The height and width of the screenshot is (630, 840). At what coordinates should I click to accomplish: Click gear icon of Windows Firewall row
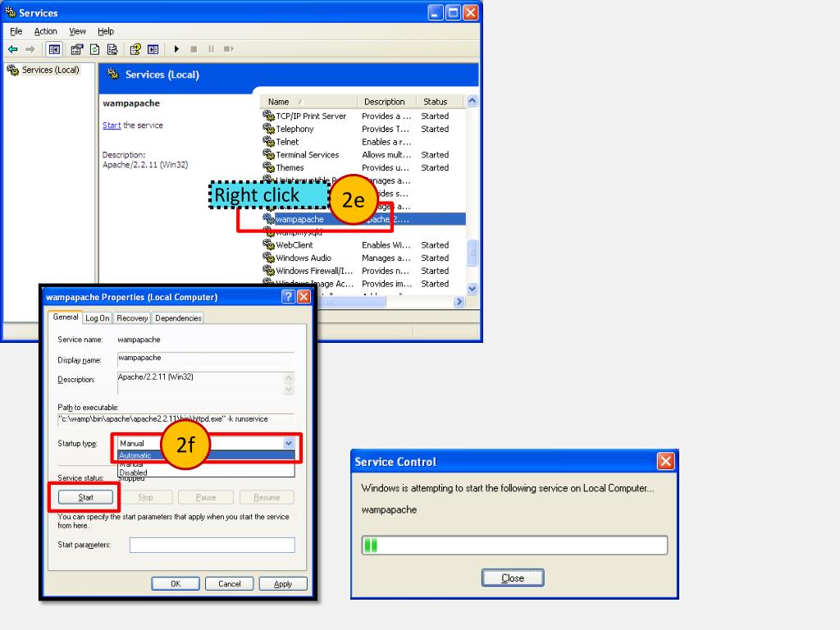click(268, 271)
